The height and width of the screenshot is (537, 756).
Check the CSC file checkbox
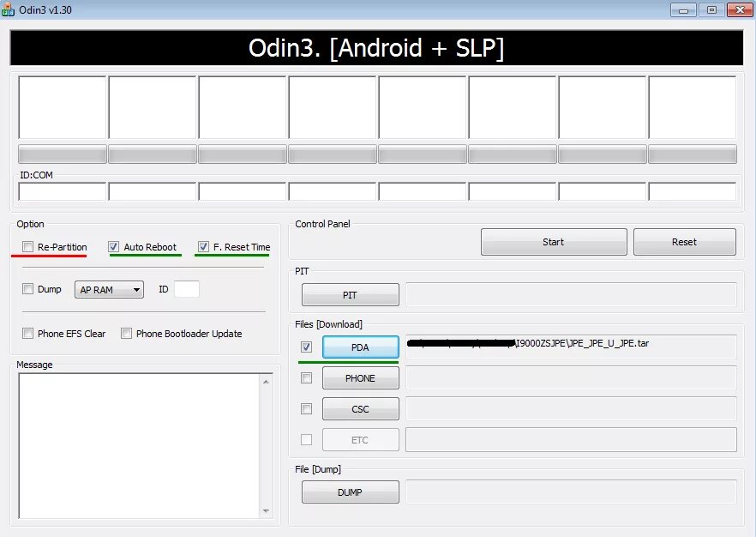click(306, 408)
